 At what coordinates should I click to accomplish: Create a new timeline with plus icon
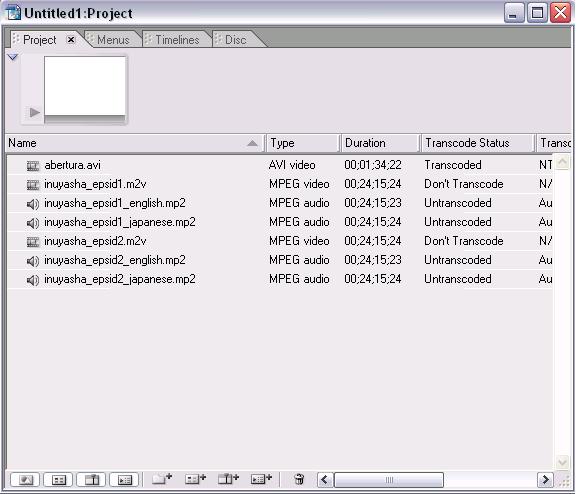pyautogui.click(x=228, y=479)
